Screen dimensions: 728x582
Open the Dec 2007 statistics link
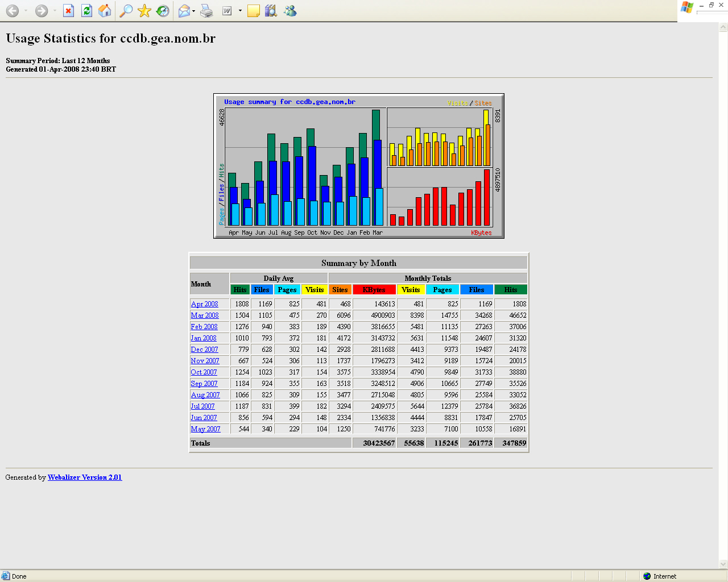[204, 350]
